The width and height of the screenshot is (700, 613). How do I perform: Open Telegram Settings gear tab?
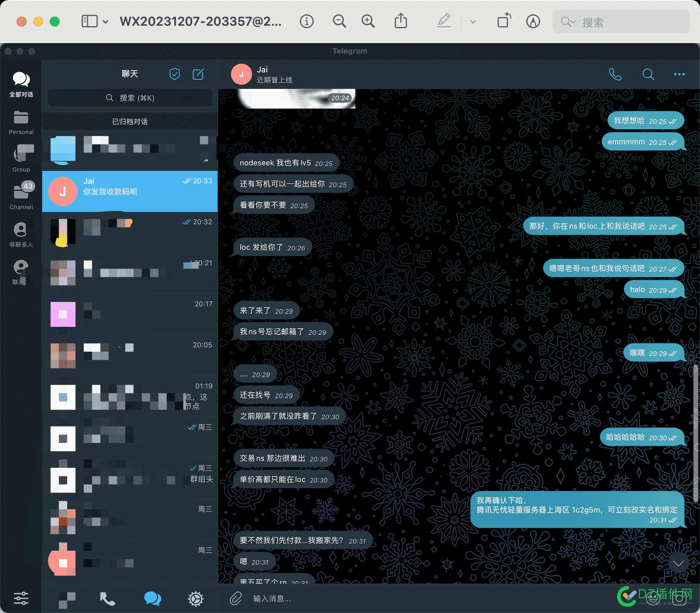point(196,599)
